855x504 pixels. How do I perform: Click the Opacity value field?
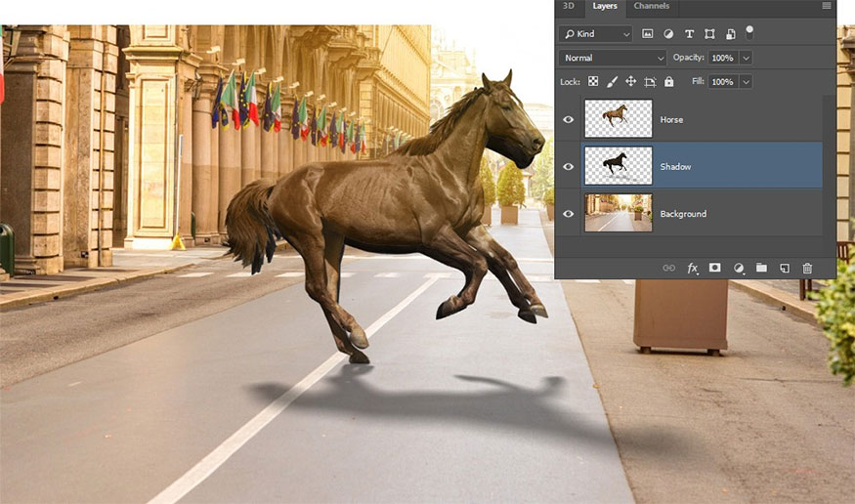(723, 58)
